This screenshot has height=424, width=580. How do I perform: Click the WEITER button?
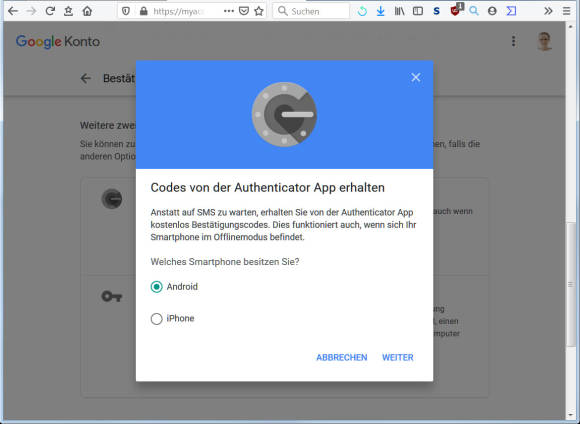click(398, 357)
